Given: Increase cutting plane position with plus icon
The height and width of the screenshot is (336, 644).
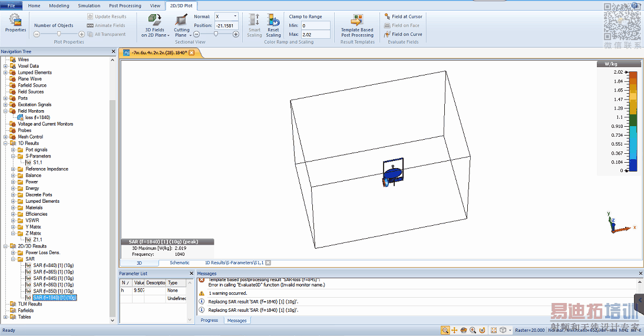Looking at the screenshot, I should (x=236, y=35).
